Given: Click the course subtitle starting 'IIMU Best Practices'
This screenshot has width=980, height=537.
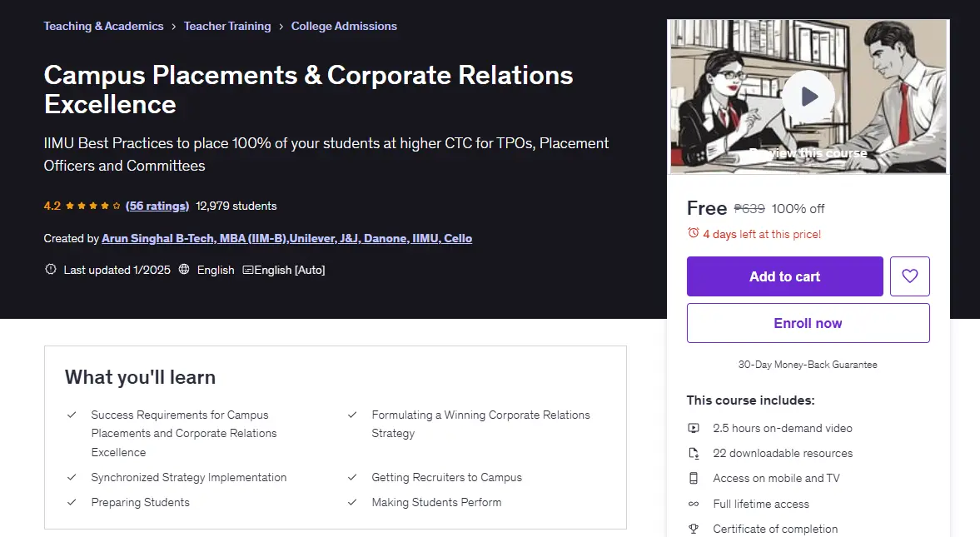Looking at the screenshot, I should [326, 154].
